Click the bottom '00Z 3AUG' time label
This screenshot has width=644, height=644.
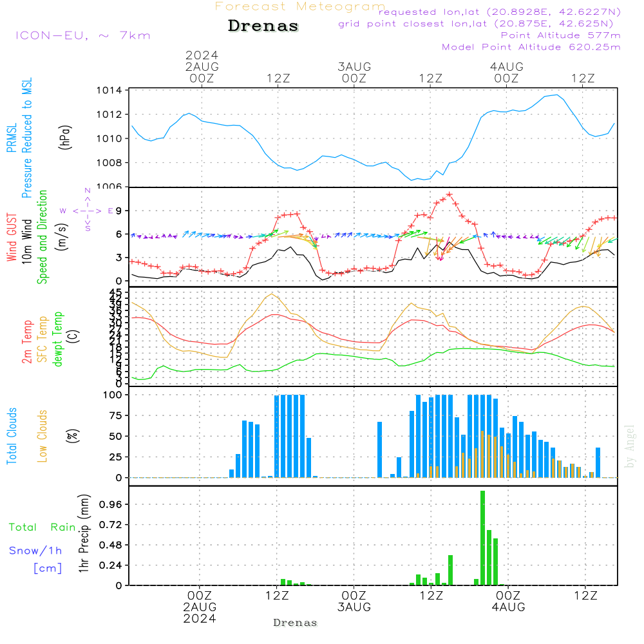(x=354, y=601)
